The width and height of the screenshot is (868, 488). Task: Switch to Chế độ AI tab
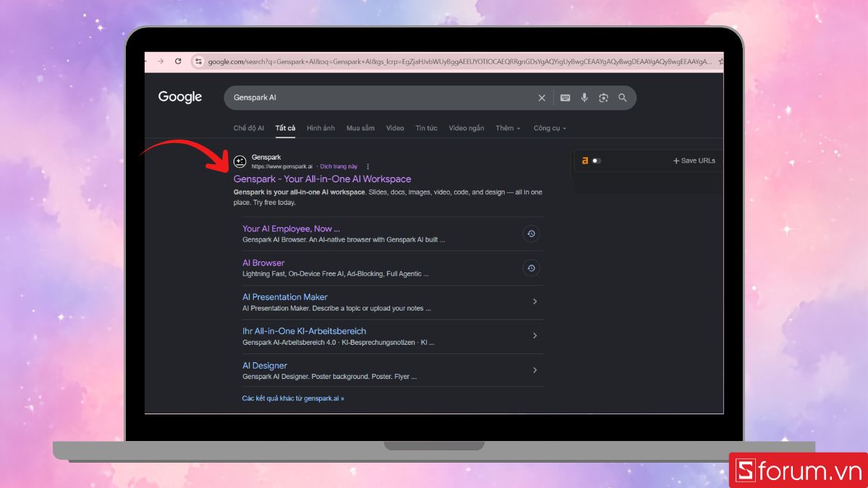(249, 128)
